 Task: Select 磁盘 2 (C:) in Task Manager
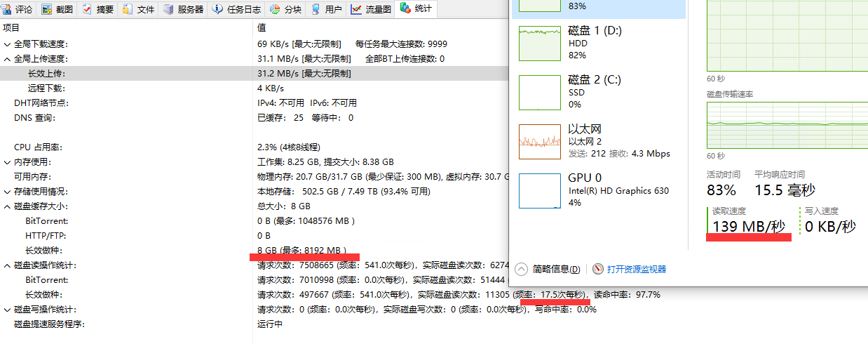(x=599, y=92)
